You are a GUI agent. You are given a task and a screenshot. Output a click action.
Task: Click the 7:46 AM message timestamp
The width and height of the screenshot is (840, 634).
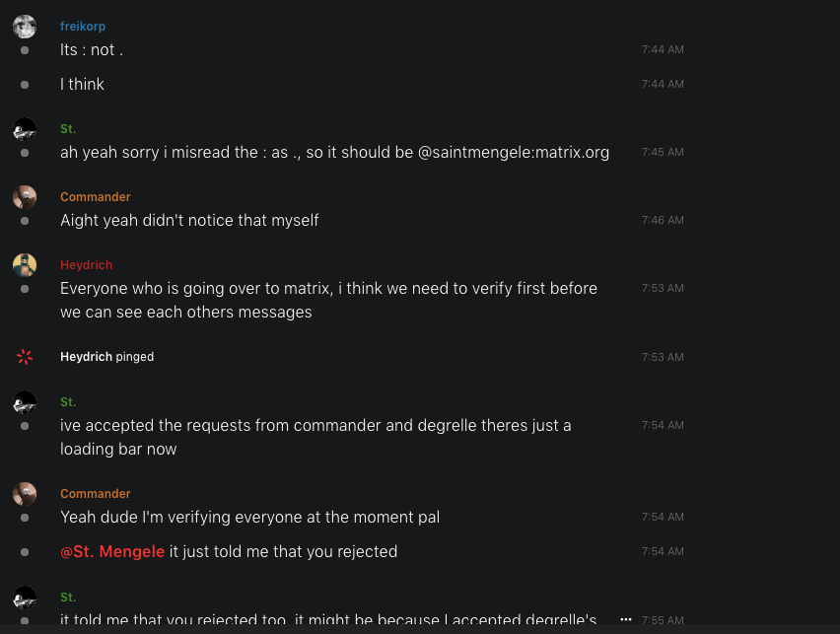(x=662, y=221)
